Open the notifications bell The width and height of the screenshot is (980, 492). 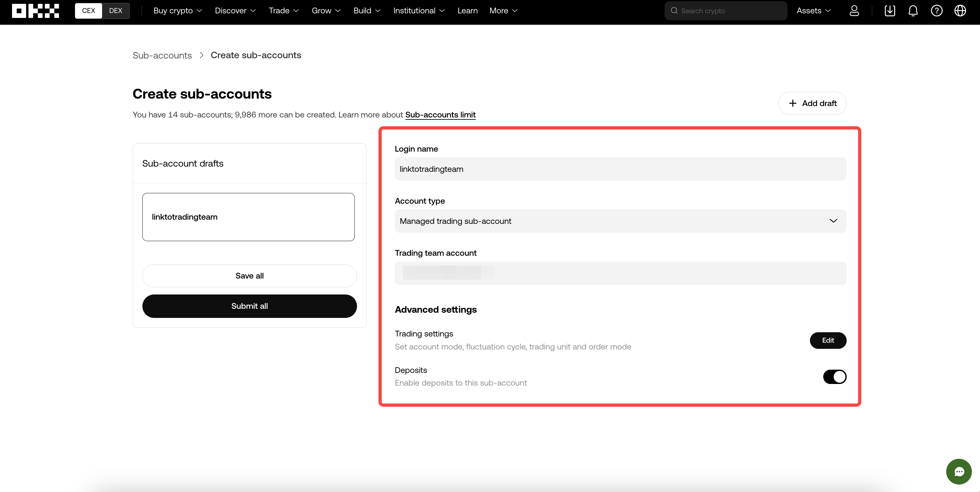click(913, 11)
